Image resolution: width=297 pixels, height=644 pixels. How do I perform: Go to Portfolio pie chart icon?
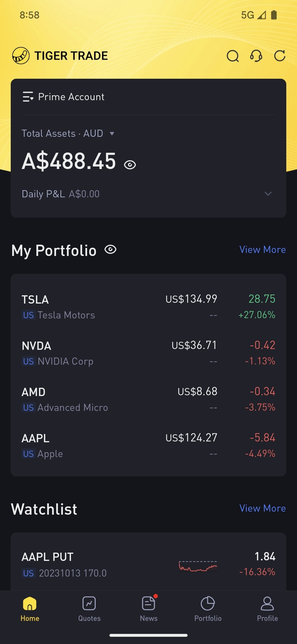(208, 603)
